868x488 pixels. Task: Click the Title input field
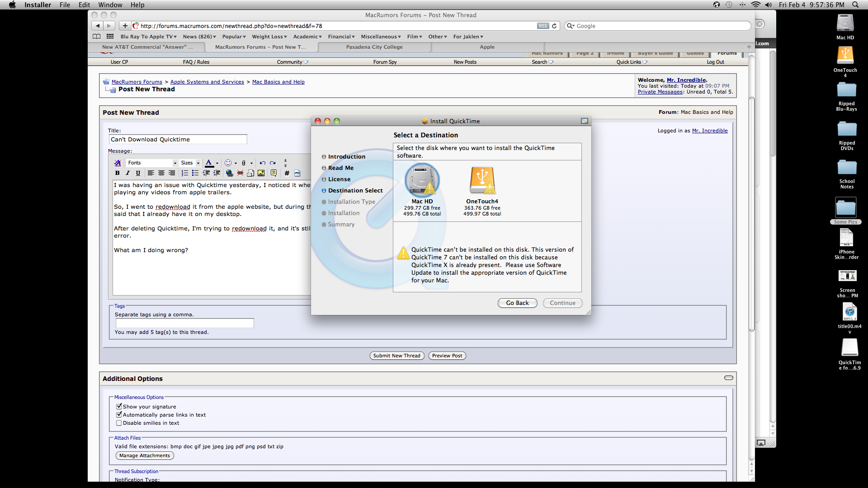point(178,139)
